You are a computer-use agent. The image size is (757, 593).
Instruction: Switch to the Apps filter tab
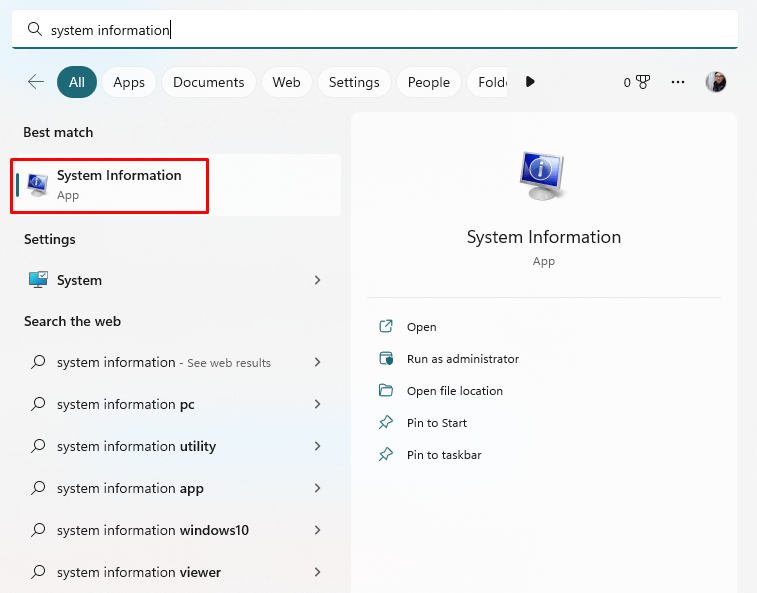129,82
